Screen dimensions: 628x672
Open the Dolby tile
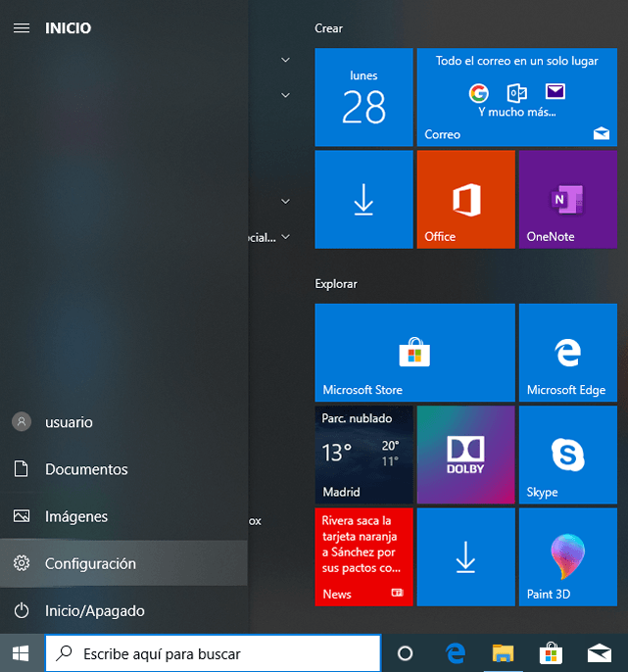point(466,455)
